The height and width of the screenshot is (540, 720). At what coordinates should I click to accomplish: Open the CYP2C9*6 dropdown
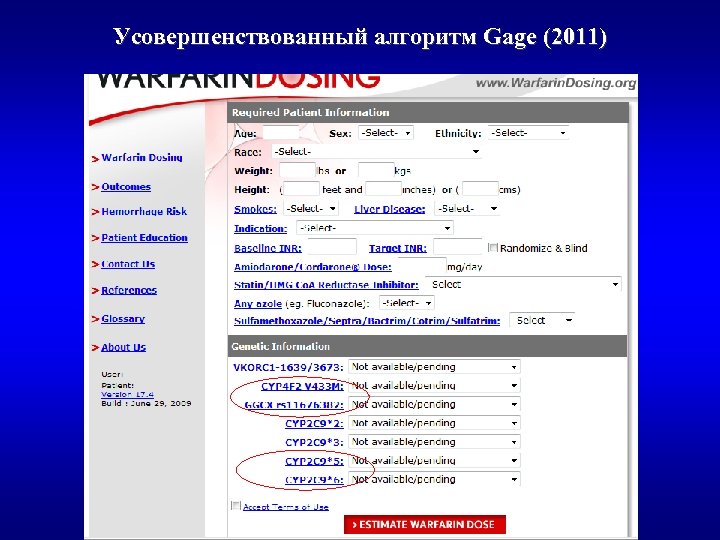[434, 479]
